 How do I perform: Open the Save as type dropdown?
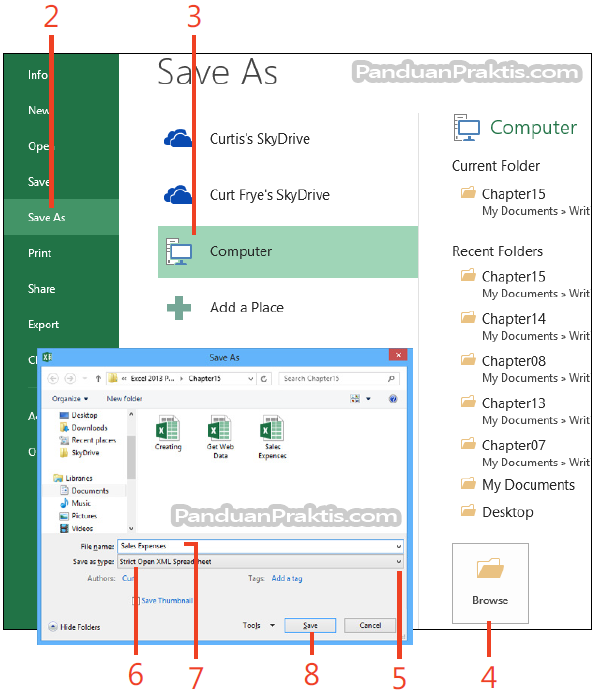coord(261,562)
